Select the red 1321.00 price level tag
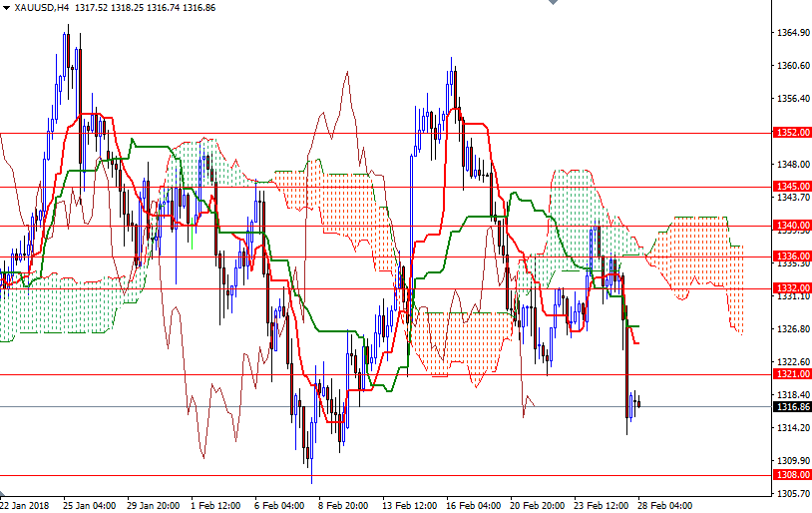 791,374
